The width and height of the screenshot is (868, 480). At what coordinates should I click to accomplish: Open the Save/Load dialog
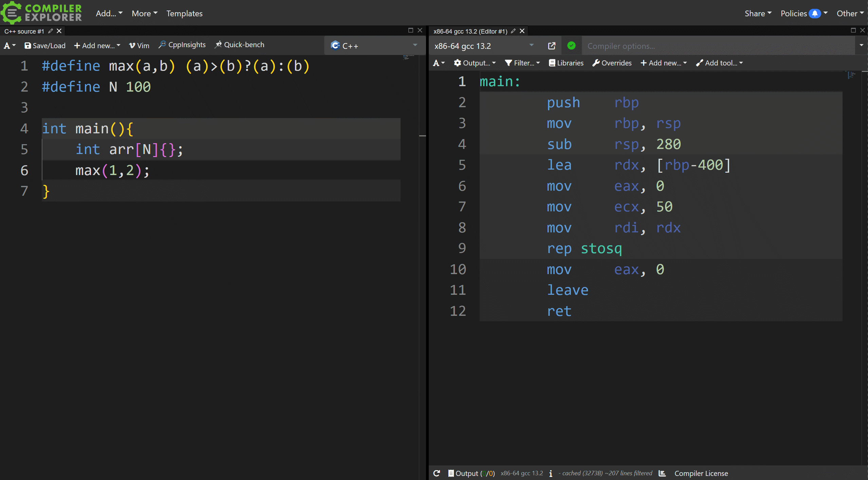(x=44, y=45)
